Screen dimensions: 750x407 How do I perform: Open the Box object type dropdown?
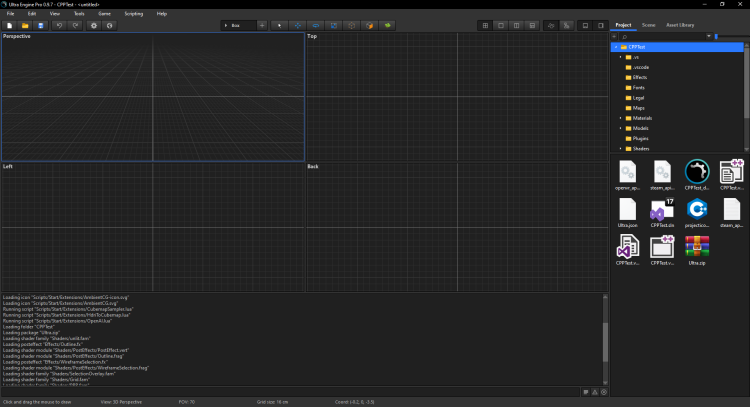click(x=239, y=25)
